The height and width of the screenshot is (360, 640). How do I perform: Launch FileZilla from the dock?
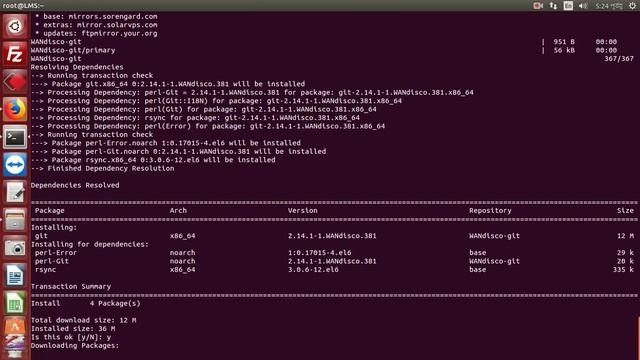[15, 54]
